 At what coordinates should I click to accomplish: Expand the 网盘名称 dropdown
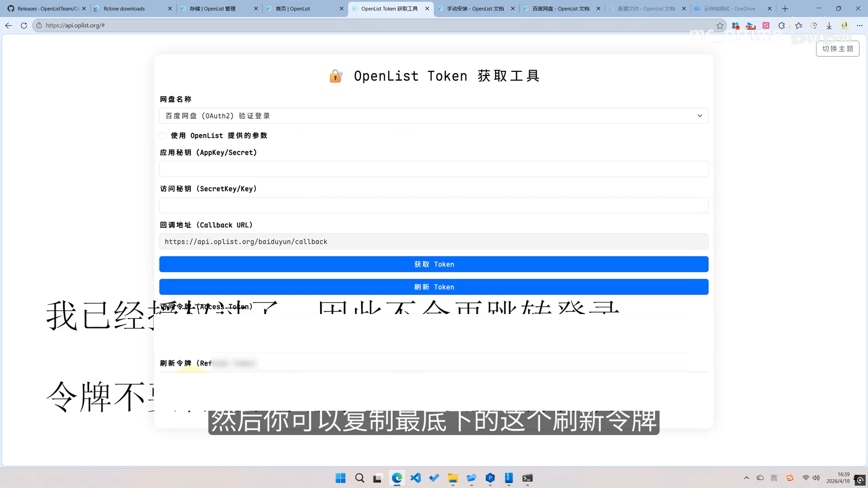(x=434, y=116)
